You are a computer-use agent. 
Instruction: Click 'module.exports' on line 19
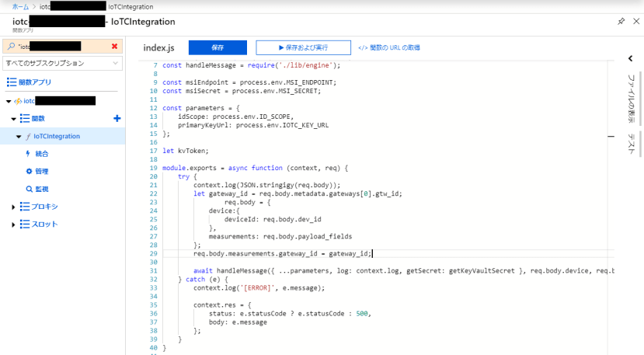click(x=190, y=168)
